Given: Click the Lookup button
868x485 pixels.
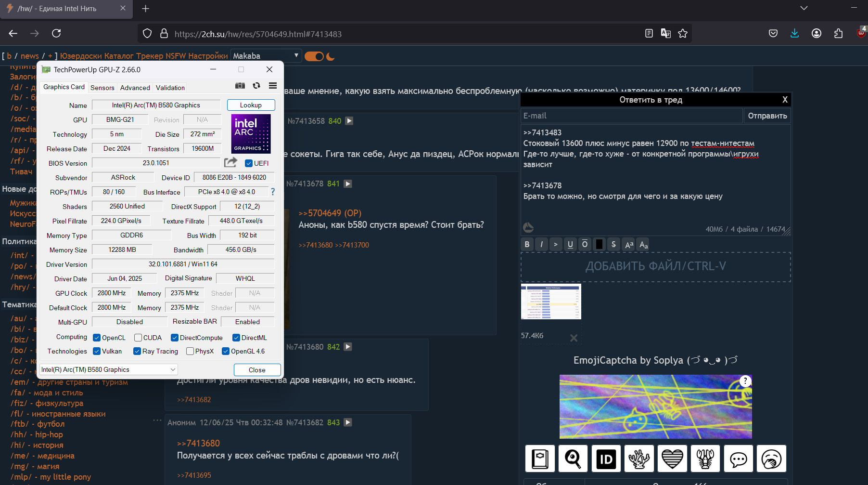Looking at the screenshot, I should coord(251,105).
